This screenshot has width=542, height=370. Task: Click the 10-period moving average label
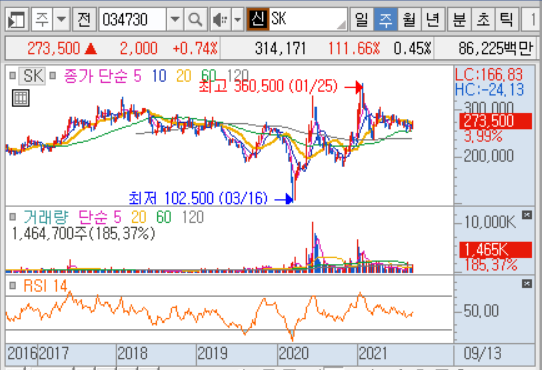159,76
